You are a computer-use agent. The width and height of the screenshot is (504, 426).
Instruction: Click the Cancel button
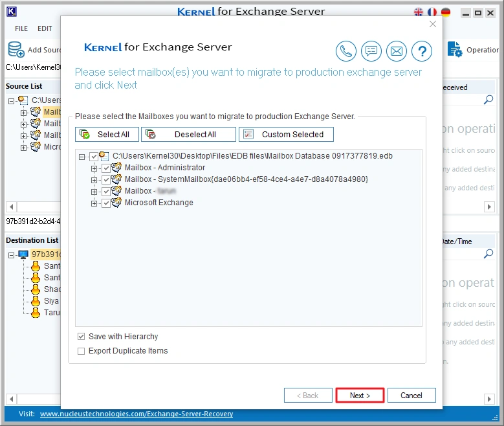[x=411, y=396]
